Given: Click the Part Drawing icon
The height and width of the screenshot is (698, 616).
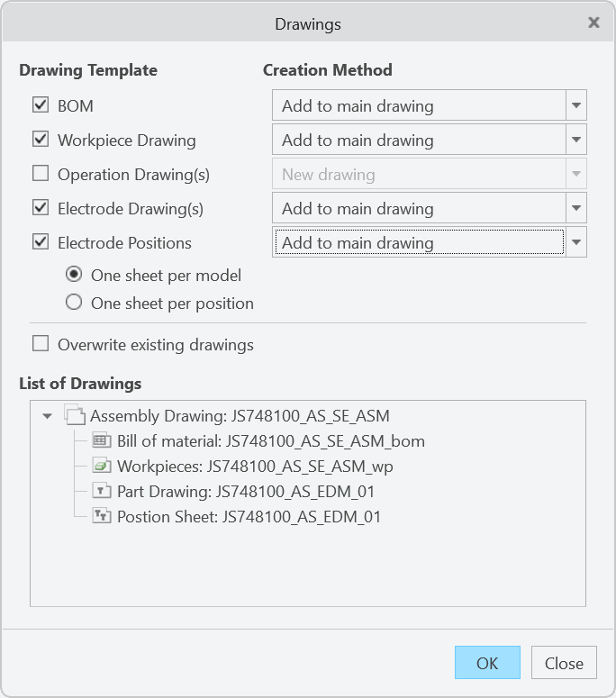Looking at the screenshot, I should (102, 492).
